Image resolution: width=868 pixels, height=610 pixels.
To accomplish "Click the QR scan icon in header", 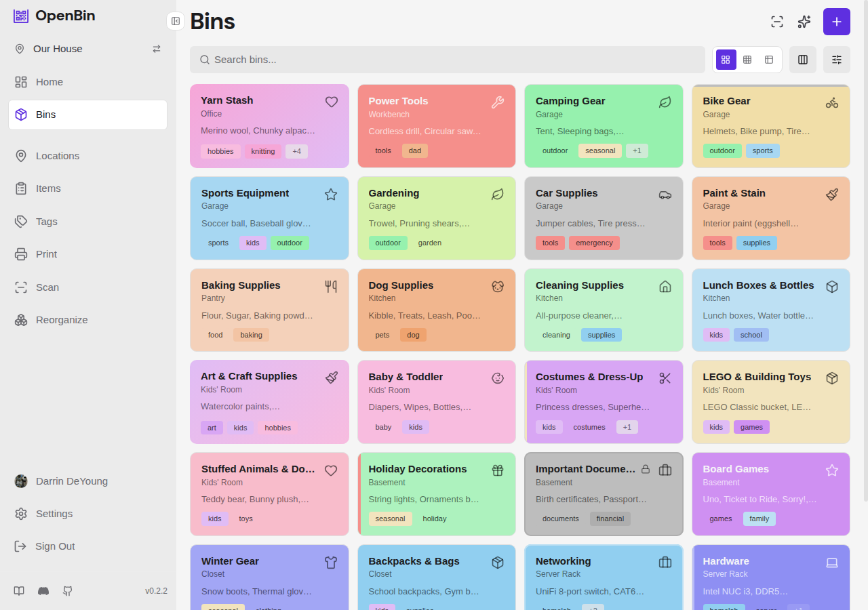I will pos(777,22).
